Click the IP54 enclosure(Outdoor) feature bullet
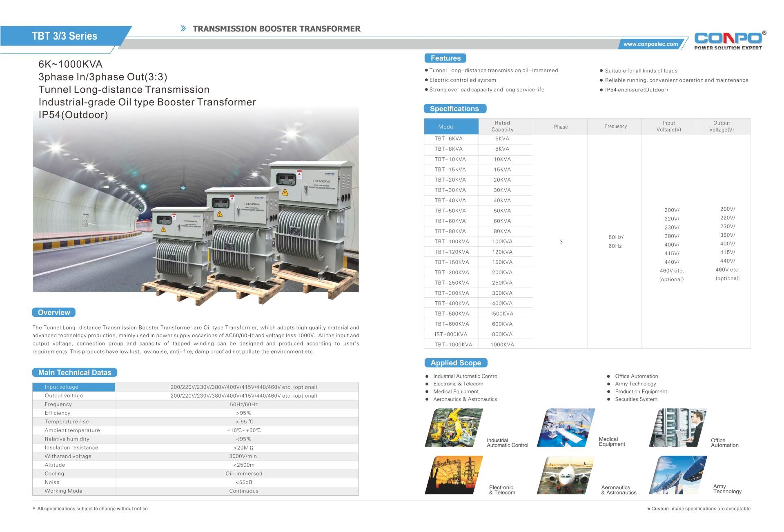 click(x=634, y=90)
